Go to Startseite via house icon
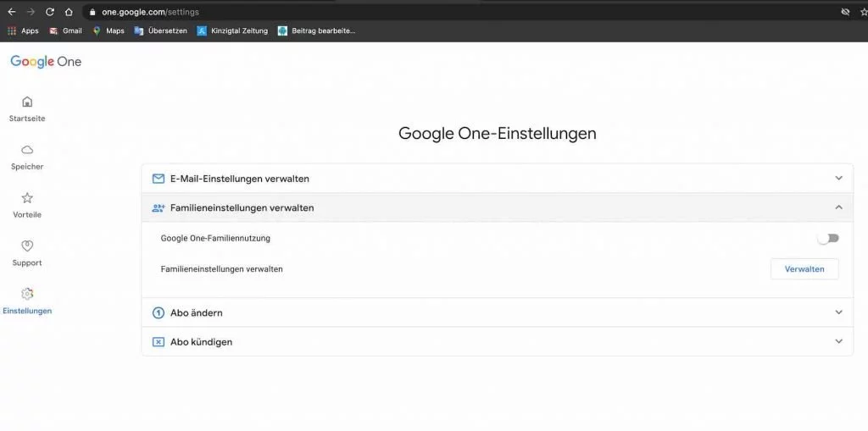The height and width of the screenshot is (431, 868). 27,102
